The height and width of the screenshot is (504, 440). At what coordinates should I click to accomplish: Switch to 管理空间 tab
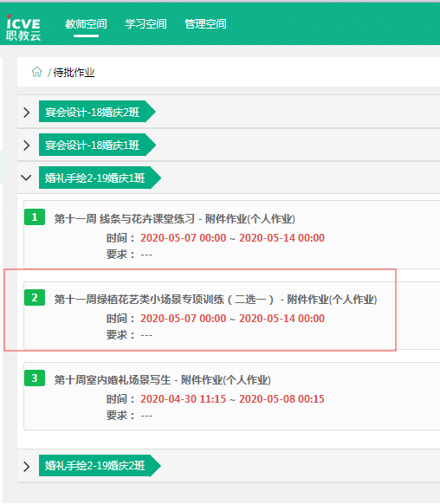tap(205, 23)
